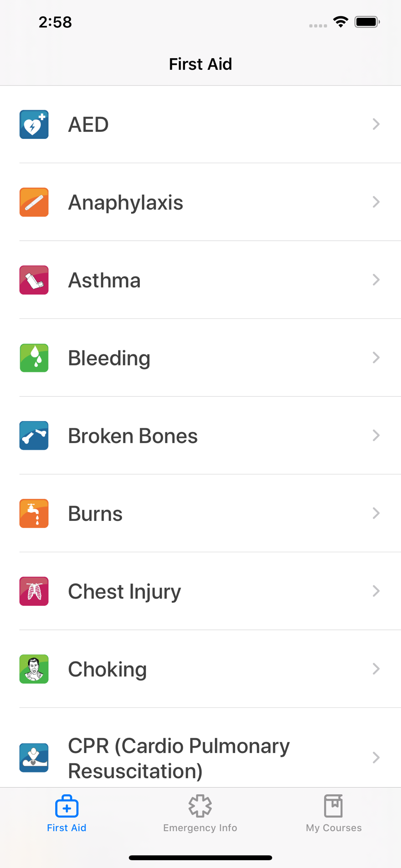Switch to the My Courses tab
The height and width of the screenshot is (868, 401).
point(333,814)
